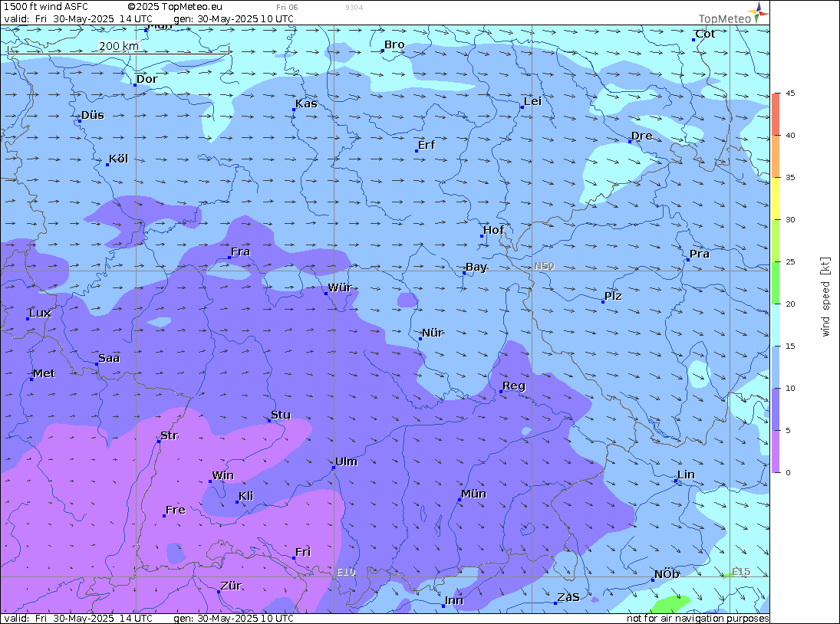Click the Zür city label

(232, 586)
